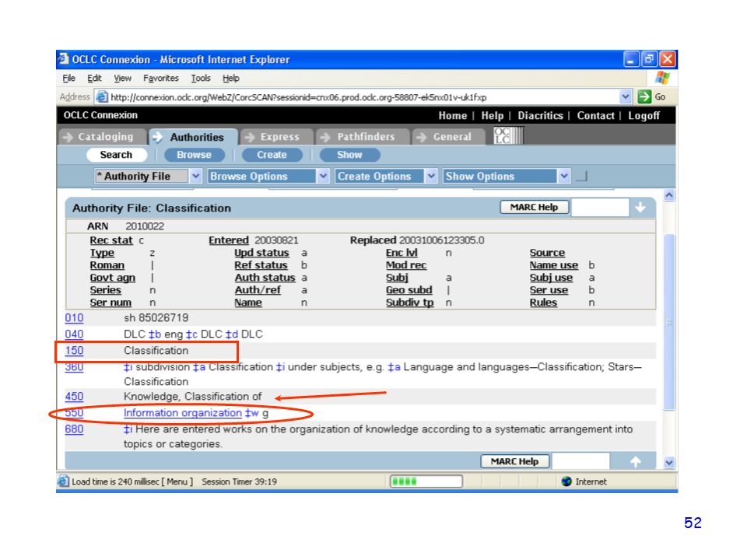Open the 680 field tag link
This screenshot has width=747, height=560.
click(75, 429)
